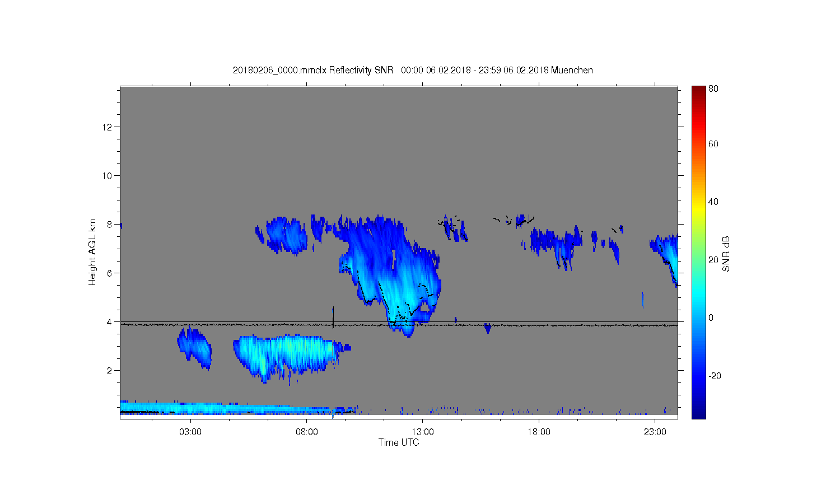The height and width of the screenshot is (504, 840).
Task: Click the 23:00 time tick label
Action: [x=655, y=432]
